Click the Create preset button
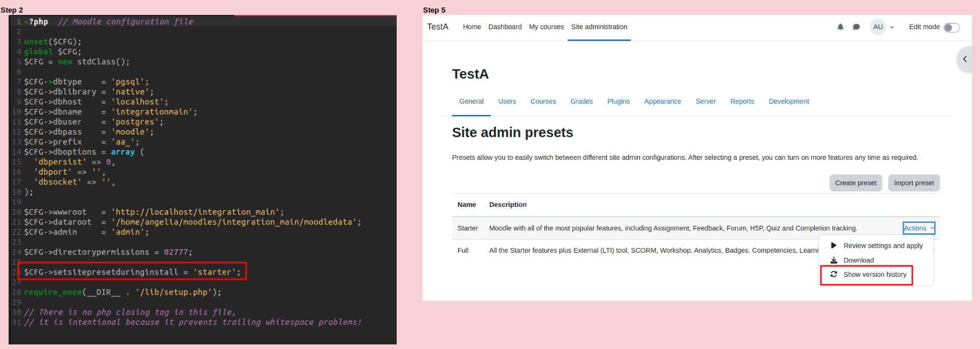Screen dimensions: 980x349 [x=855, y=183]
